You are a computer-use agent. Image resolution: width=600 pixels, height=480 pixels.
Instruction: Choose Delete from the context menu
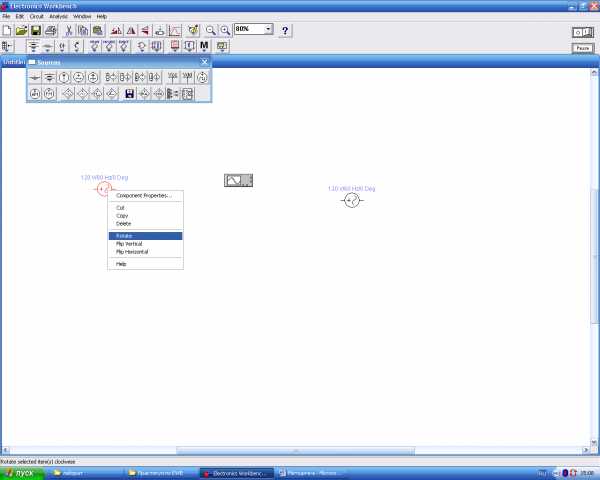(145, 224)
